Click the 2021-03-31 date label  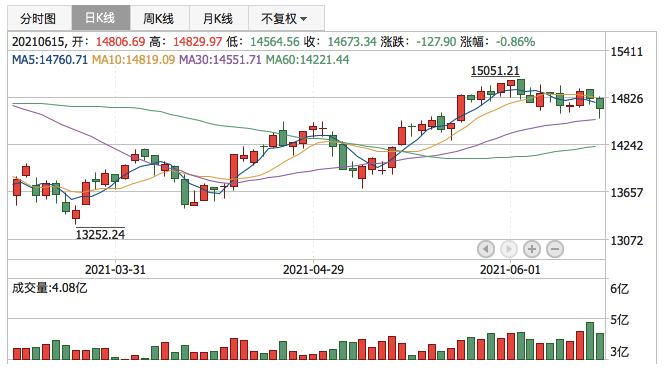pyautogui.click(x=115, y=270)
